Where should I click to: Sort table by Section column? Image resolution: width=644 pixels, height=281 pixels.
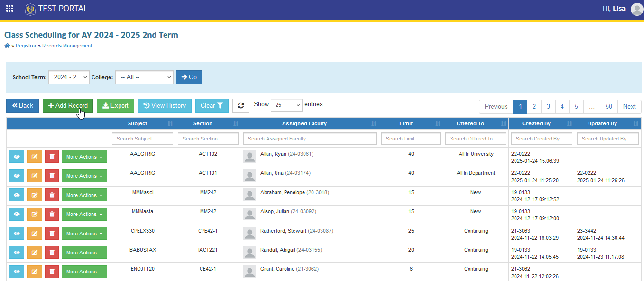coord(208,123)
